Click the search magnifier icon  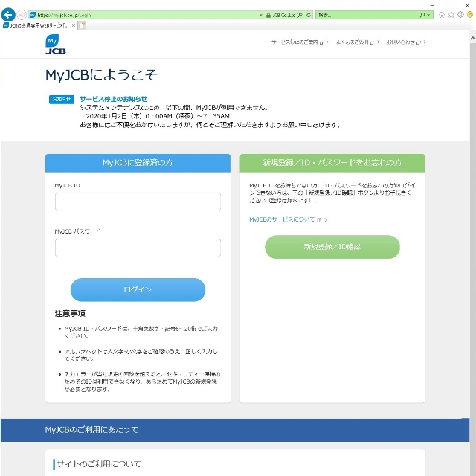point(422,15)
